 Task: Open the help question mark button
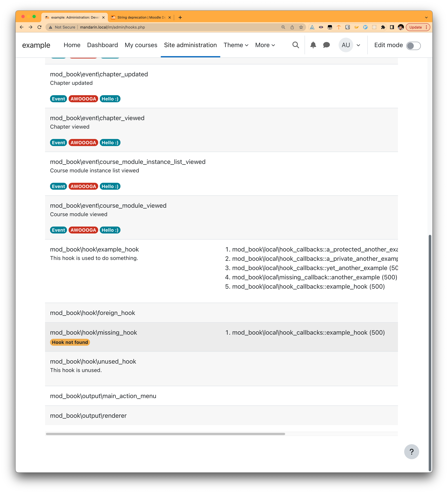pyautogui.click(x=412, y=452)
